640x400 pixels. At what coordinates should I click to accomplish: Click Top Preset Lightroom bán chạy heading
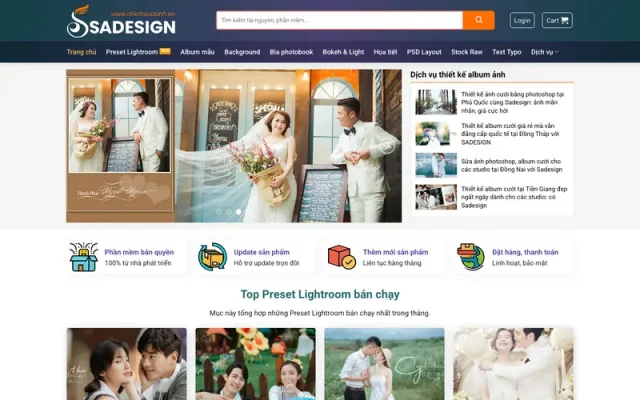[x=320, y=294]
